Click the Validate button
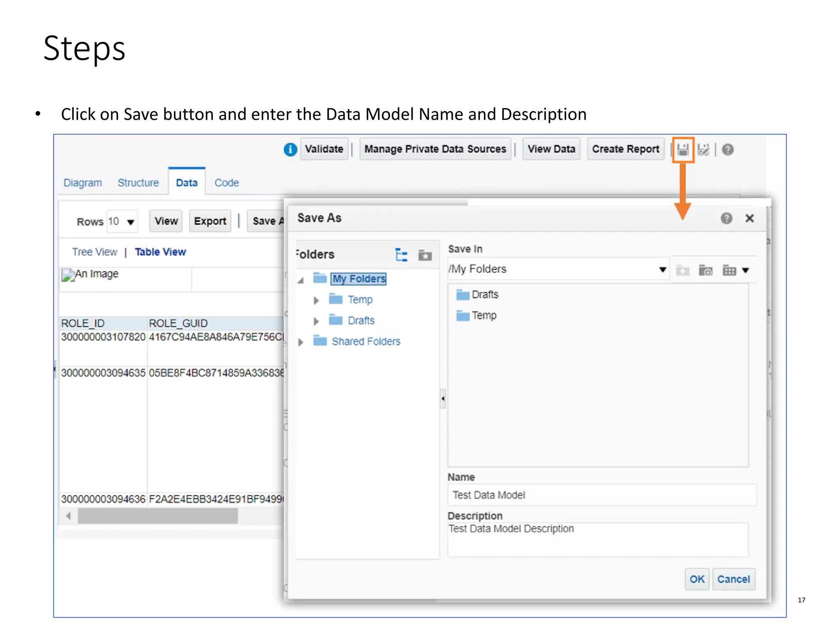The height and width of the screenshot is (630, 840). pyautogui.click(x=324, y=149)
